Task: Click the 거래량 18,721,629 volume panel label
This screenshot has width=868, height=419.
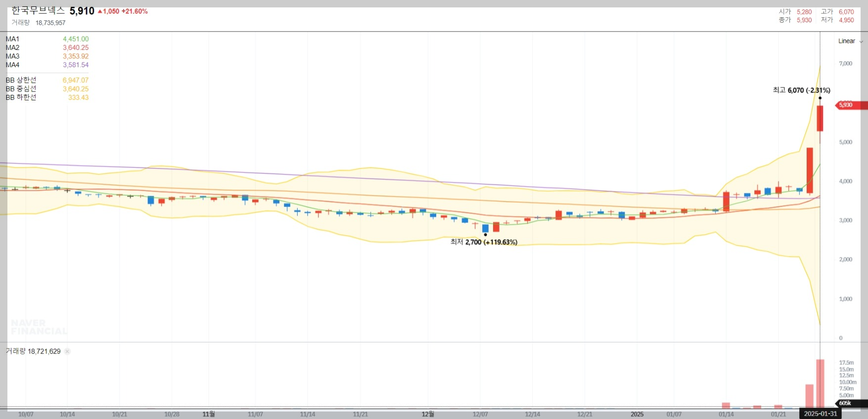Action: (x=33, y=351)
